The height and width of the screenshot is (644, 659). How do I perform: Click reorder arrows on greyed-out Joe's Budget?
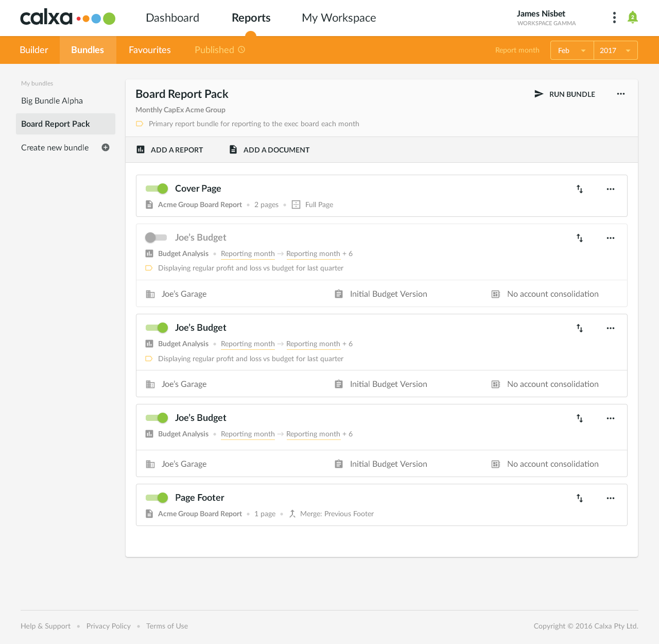point(580,238)
